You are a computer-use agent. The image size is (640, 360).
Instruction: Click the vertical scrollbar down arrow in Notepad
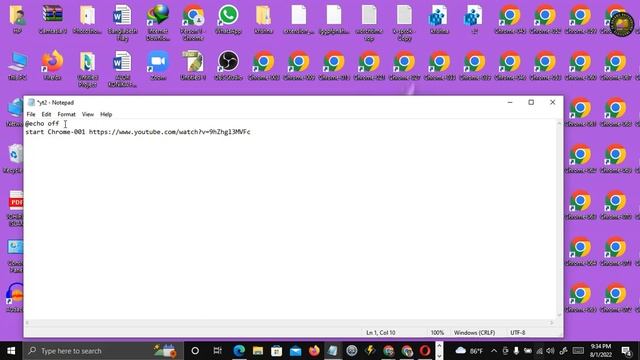point(559,315)
